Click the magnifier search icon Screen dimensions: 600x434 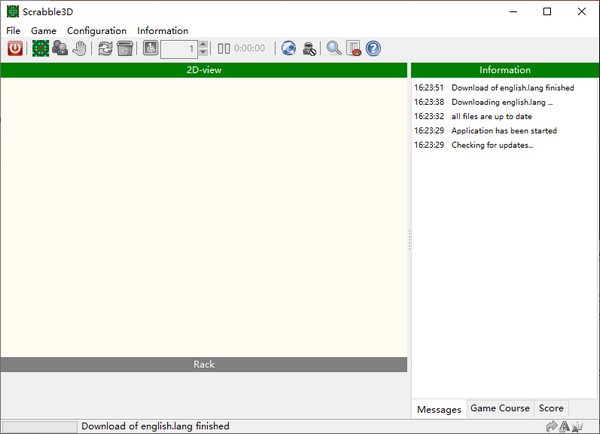(334, 48)
